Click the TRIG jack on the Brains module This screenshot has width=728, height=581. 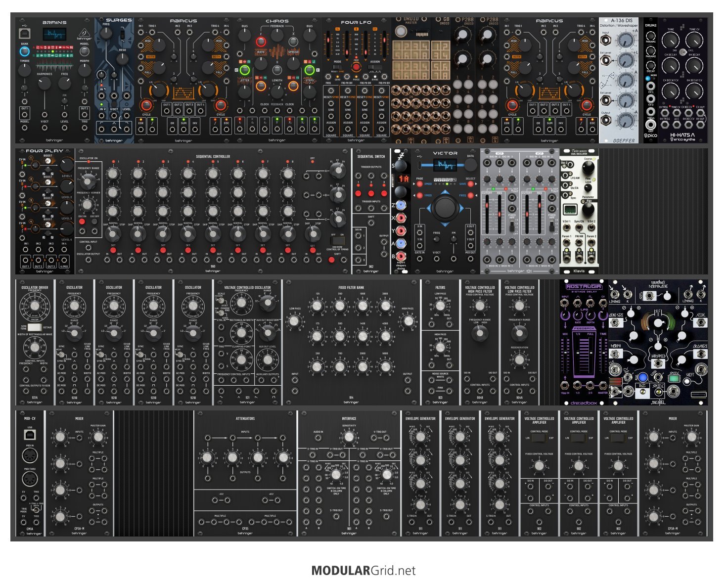tap(85, 127)
